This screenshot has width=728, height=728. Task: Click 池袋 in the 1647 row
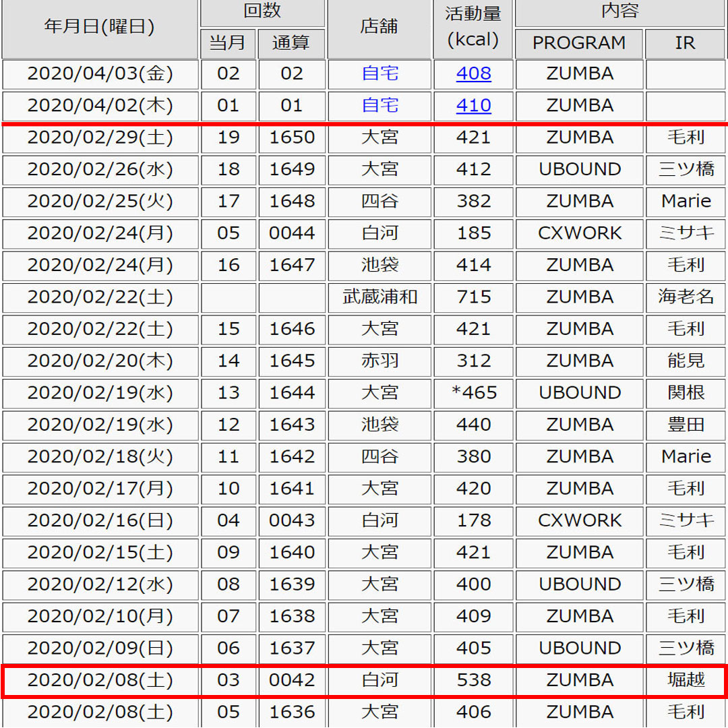[380, 265]
